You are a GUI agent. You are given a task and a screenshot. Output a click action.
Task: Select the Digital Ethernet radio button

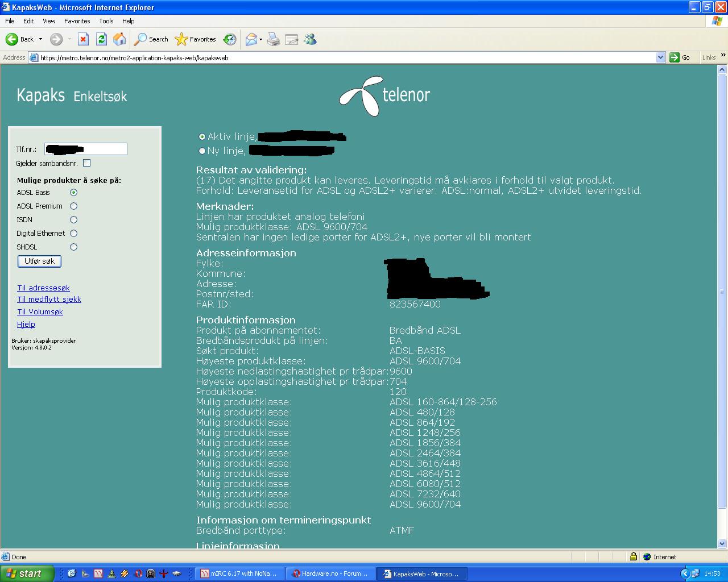(73, 234)
